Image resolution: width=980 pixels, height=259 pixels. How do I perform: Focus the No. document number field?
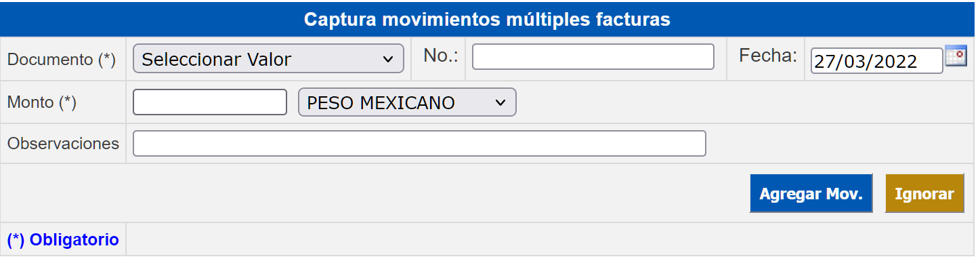(x=593, y=57)
